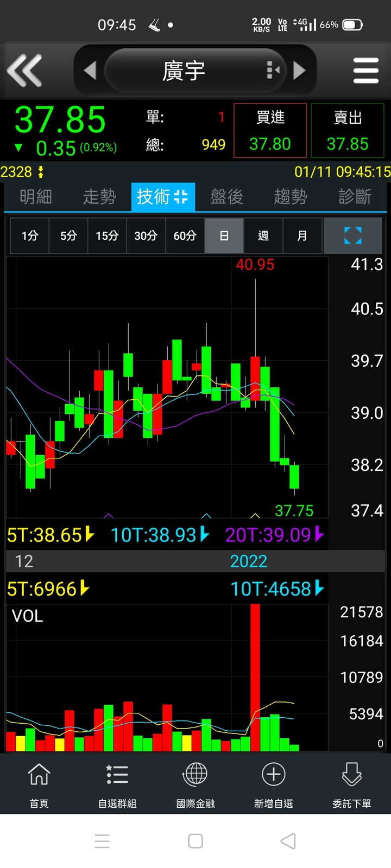
Task: Tap the 37.75 low price label
Action: click(294, 510)
